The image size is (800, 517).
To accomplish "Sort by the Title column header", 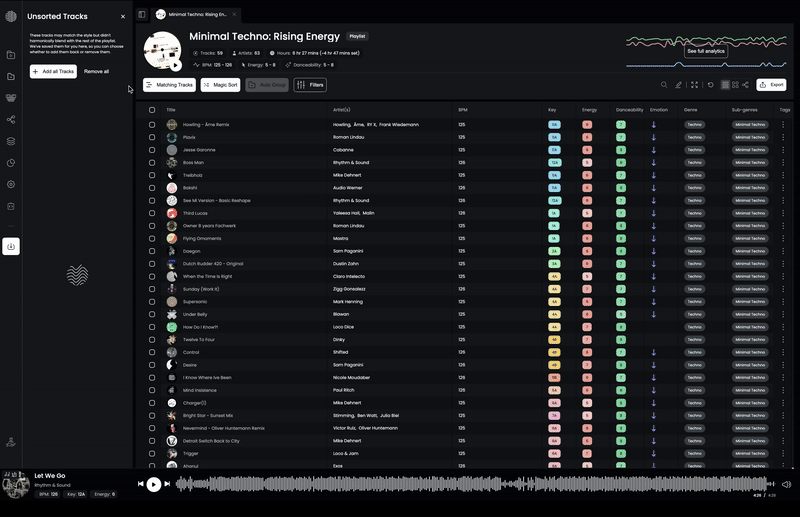I will click(171, 110).
